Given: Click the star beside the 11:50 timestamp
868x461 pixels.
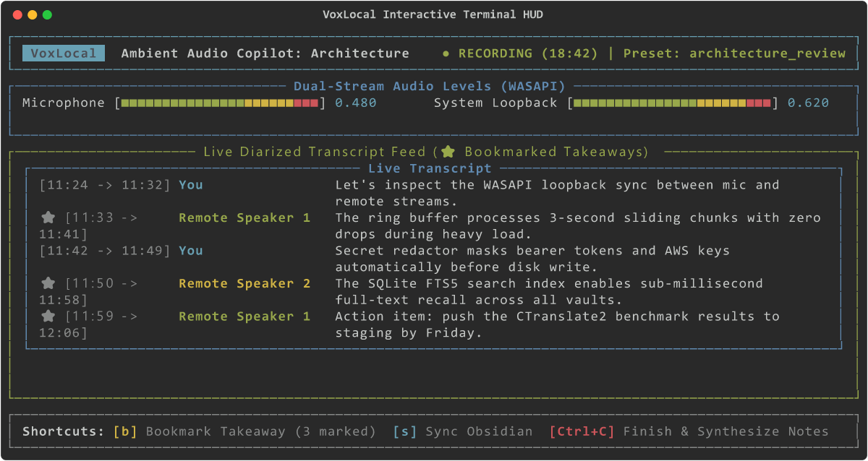Looking at the screenshot, I should coord(48,283).
